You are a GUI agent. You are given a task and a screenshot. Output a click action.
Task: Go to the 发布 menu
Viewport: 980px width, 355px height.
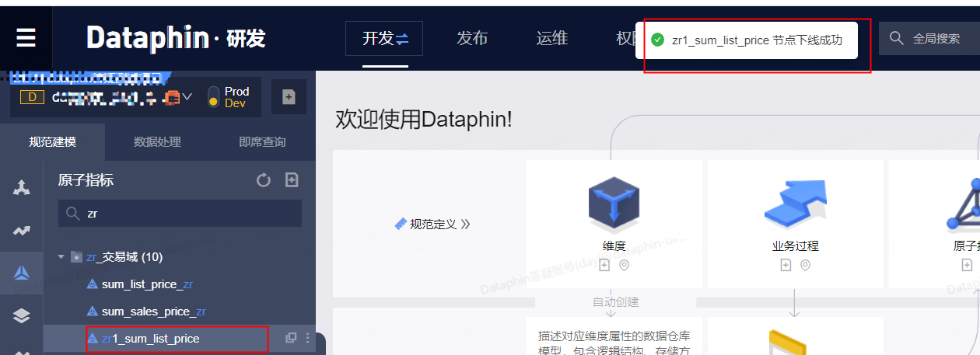tap(472, 38)
